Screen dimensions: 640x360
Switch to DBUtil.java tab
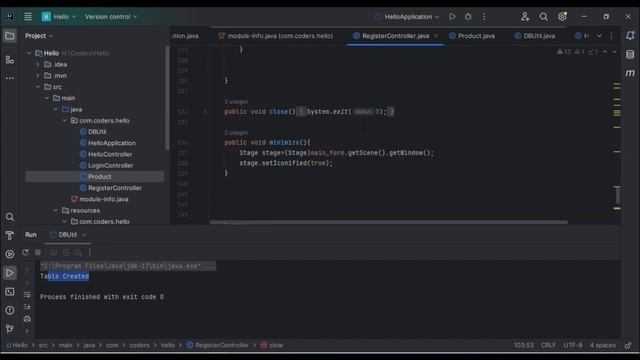[535, 36]
